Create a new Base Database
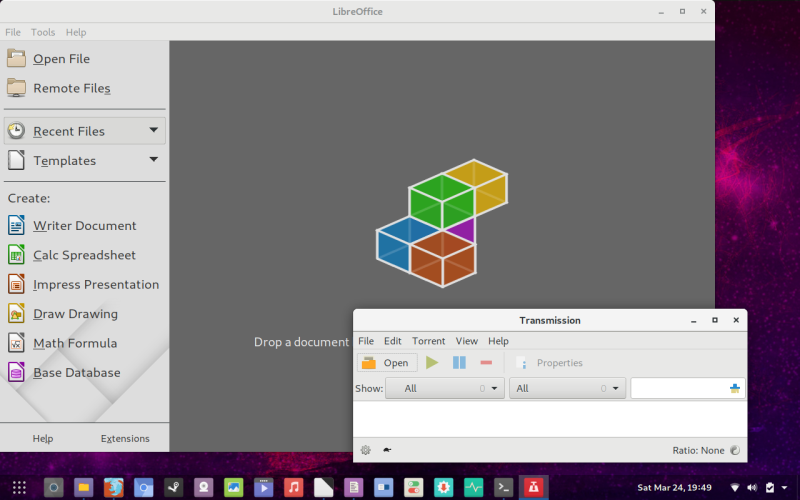This screenshot has height=500, width=800. 76,372
